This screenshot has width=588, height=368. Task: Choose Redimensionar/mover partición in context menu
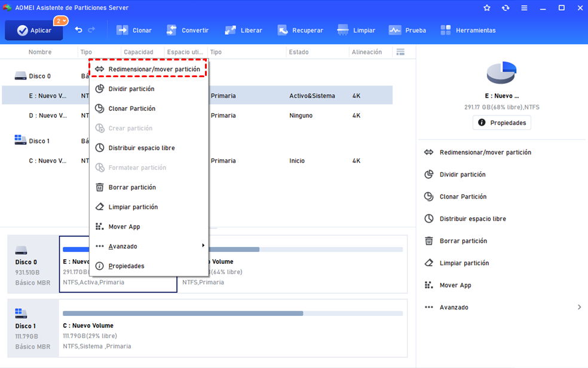tap(148, 69)
